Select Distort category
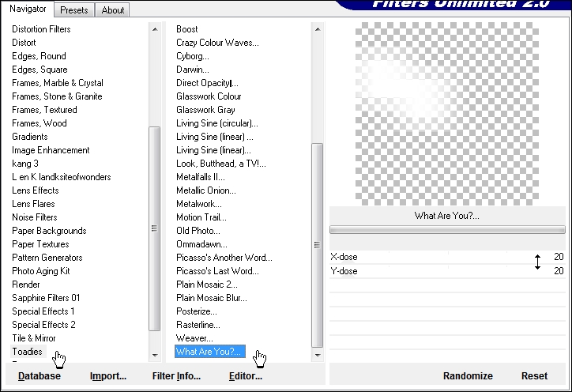The image size is (572, 392). pyautogui.click(x=24, y=43)
